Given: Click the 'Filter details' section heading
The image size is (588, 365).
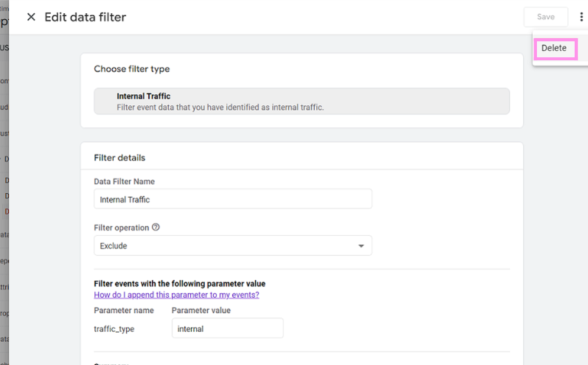Looking at the screenshot, I should pos(119,158).
